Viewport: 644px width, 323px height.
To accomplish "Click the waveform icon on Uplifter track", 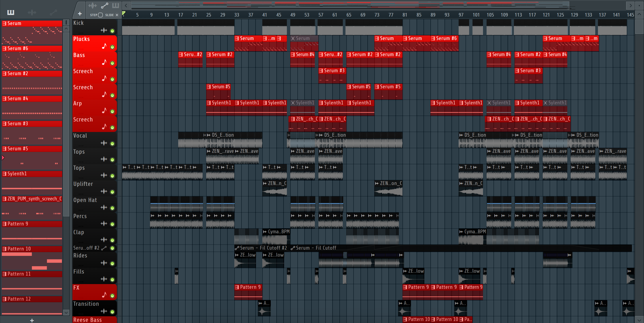I will pos(104,191).
